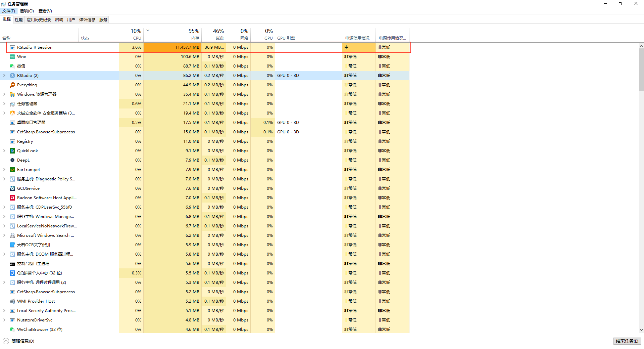Viewport: 644px width, 349px height.
Task: Select the RStudio R Session process icon
Action: 12,47
